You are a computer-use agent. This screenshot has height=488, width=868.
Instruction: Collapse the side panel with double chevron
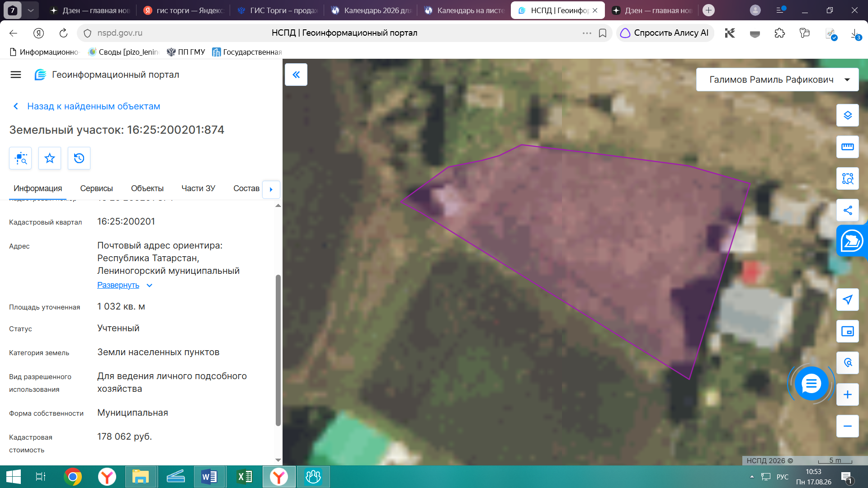296,75
